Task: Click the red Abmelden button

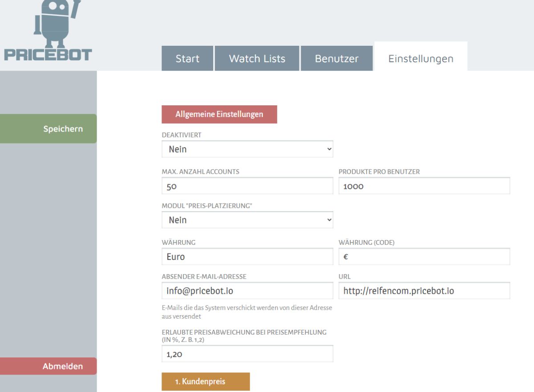Action: coord(62,366)
